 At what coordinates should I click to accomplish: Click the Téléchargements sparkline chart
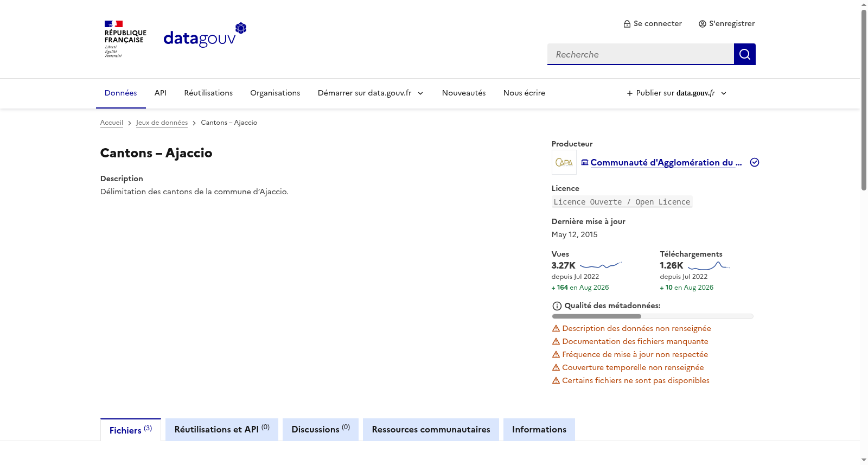pos(709,265)
